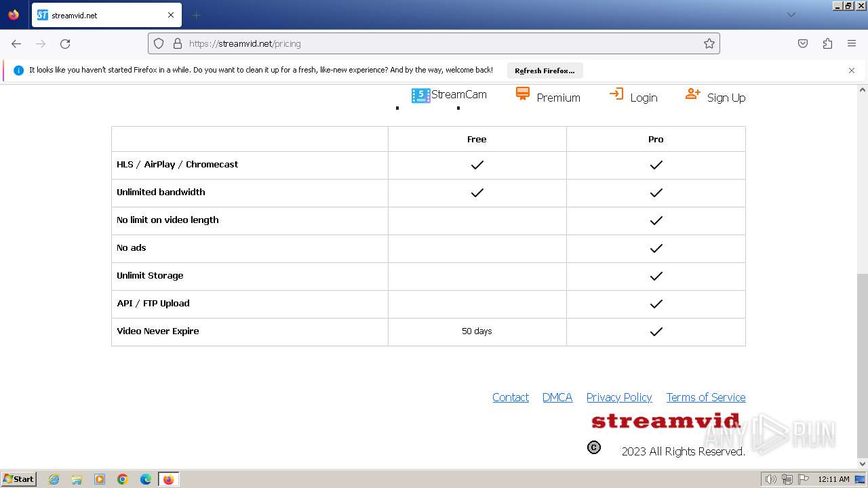Open the Extensions puzzle icon
Image resolution: width=868 pixels, height=488 pixels.
click(x=827, y=43)
